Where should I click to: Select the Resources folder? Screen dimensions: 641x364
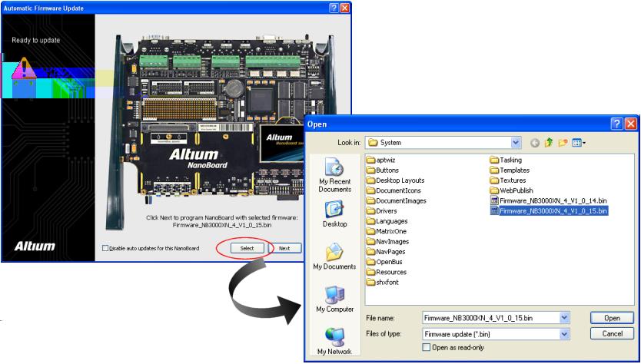click(x=387, y=272)
